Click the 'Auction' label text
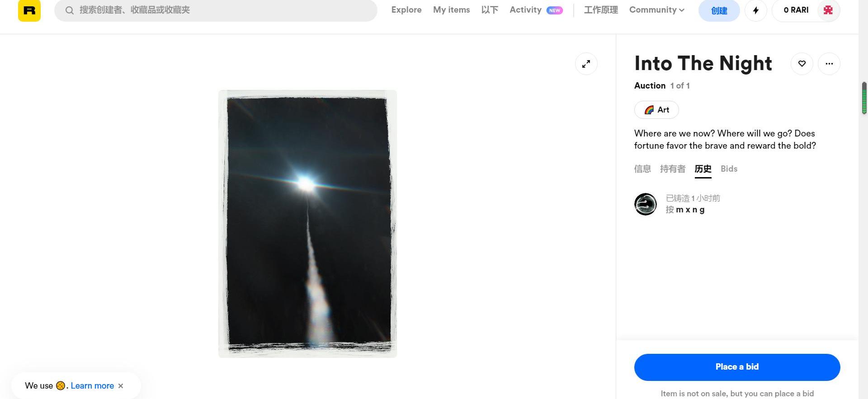The image size is (868, 399). 650,86
